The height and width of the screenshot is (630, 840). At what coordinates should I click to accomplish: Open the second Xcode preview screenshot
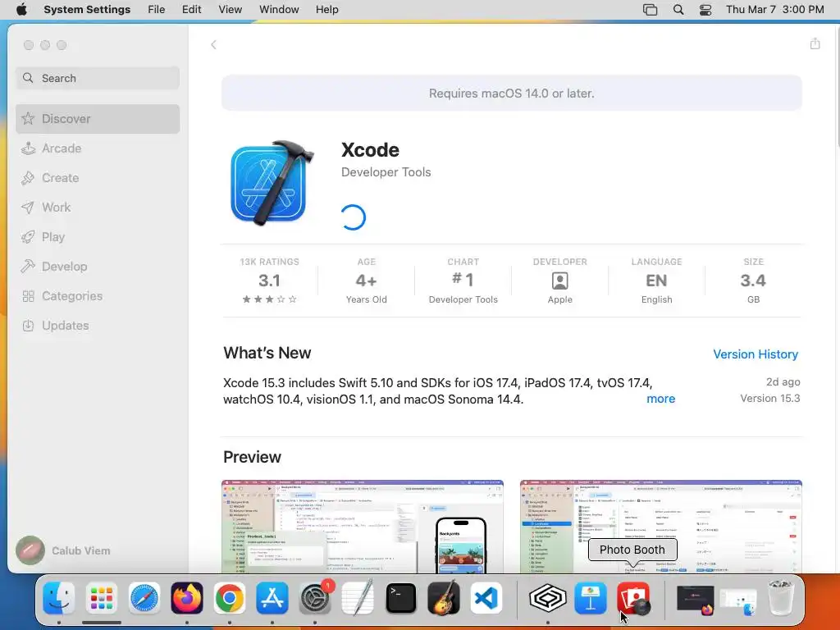[660, 527]
